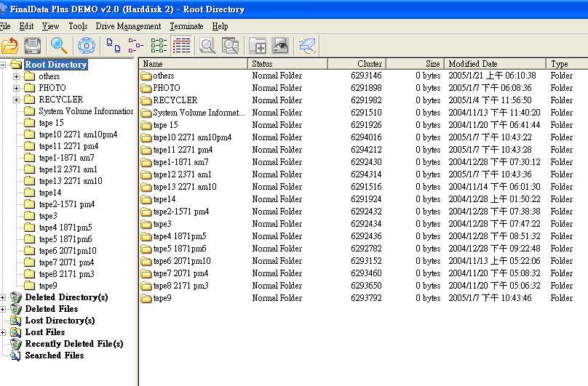Viewport: 588px width, 386px height.
Task: Open the Help menu
Action: pos(220,26)
